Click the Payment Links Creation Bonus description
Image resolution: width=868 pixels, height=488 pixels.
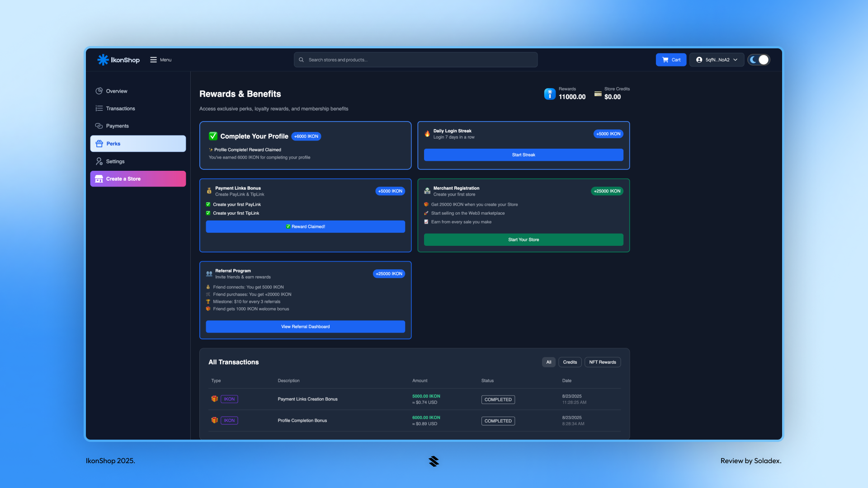click(307, 399)
